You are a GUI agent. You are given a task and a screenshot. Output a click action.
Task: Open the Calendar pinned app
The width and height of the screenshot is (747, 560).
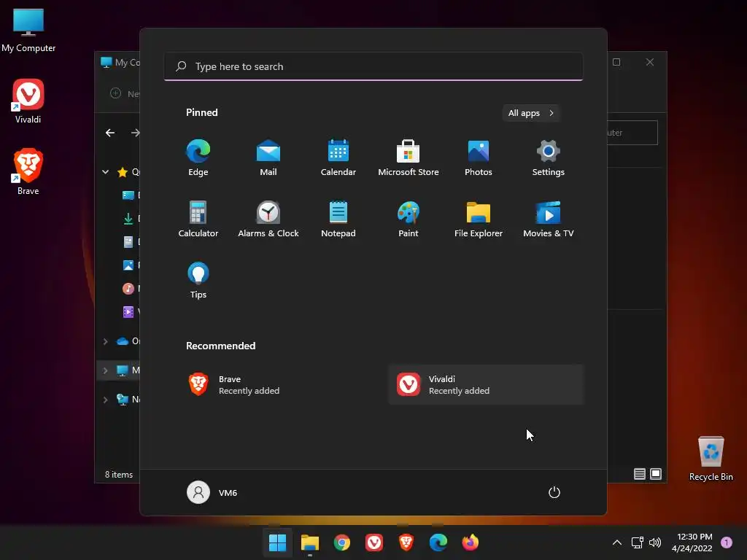click(338, 157)
